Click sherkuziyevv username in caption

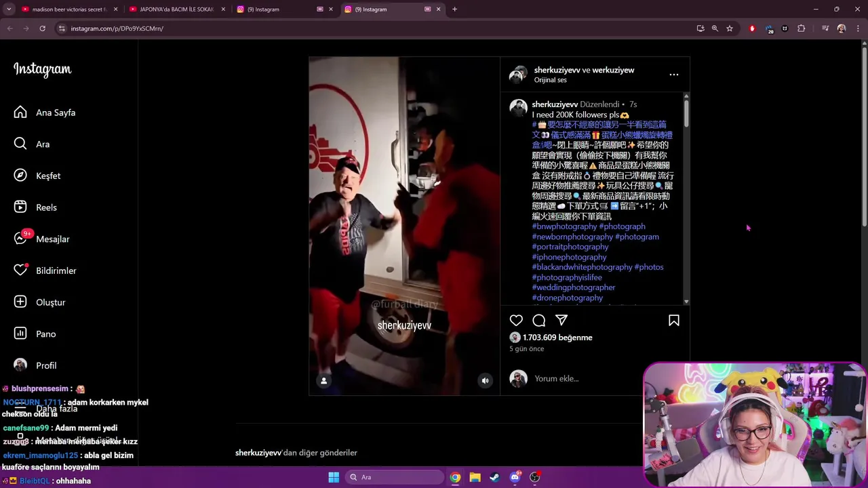(x=555, y=104)
